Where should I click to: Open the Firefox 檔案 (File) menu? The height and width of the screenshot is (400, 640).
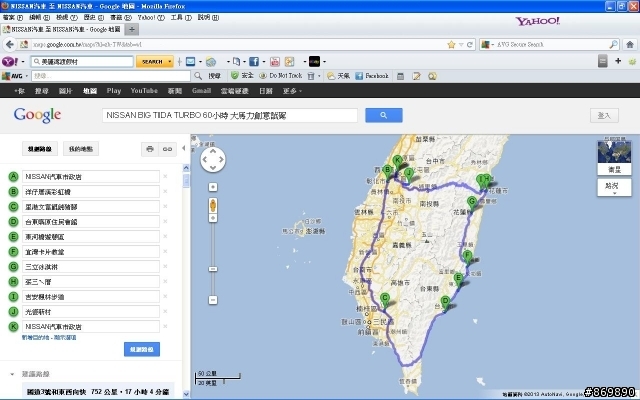pyautogui.click(x=13, y=17)
